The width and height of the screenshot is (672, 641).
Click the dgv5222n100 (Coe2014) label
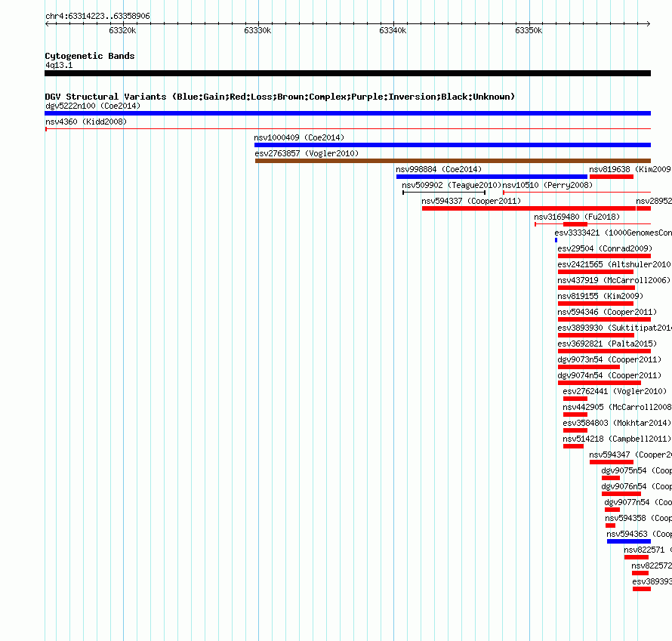93,106
